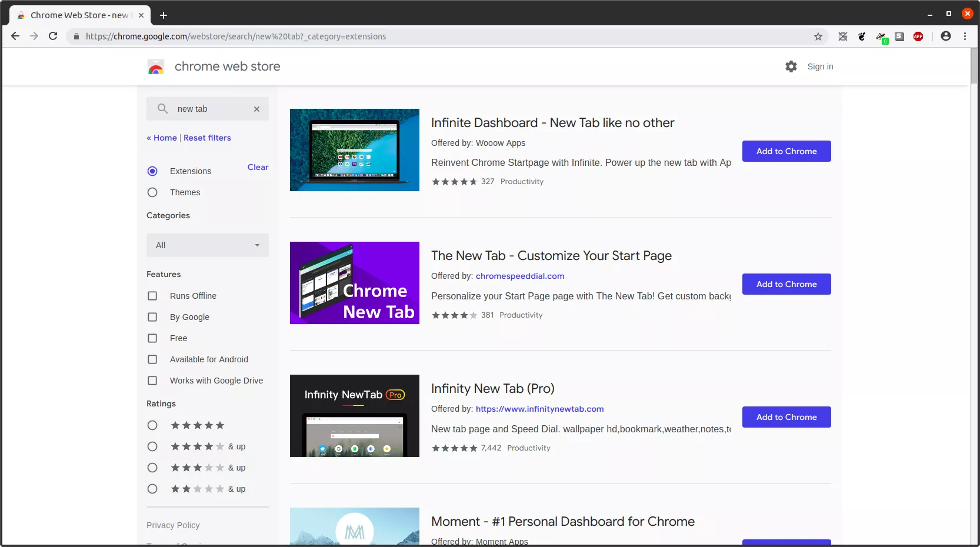Open the Chrome customization three-dot menu
The image size is (980, 547).
pos(965,36)
